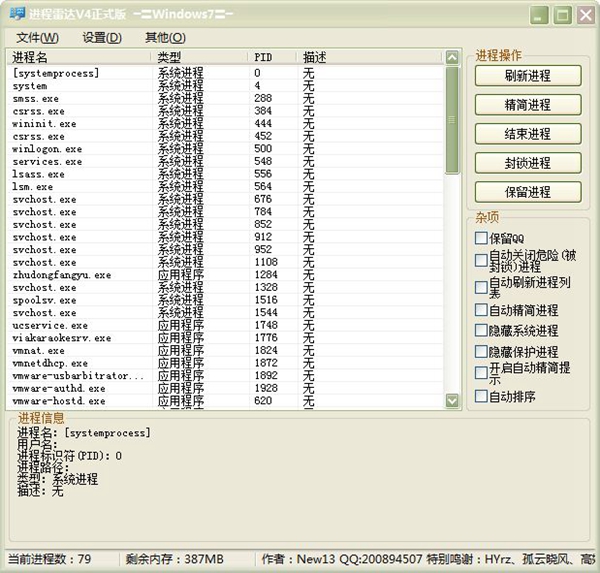Image resolution: width=600 pixels, height=573 pixels.
Task: Select the vmware-authd.exe row
Action: 225,389
